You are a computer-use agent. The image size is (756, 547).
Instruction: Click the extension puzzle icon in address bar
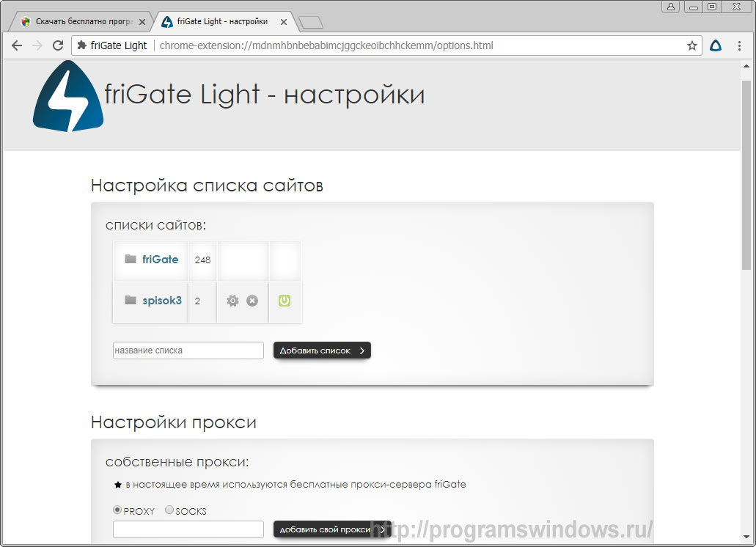82,45
